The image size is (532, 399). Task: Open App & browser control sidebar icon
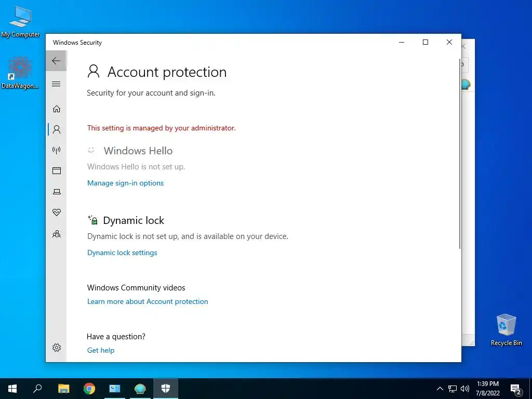[56, 170]
